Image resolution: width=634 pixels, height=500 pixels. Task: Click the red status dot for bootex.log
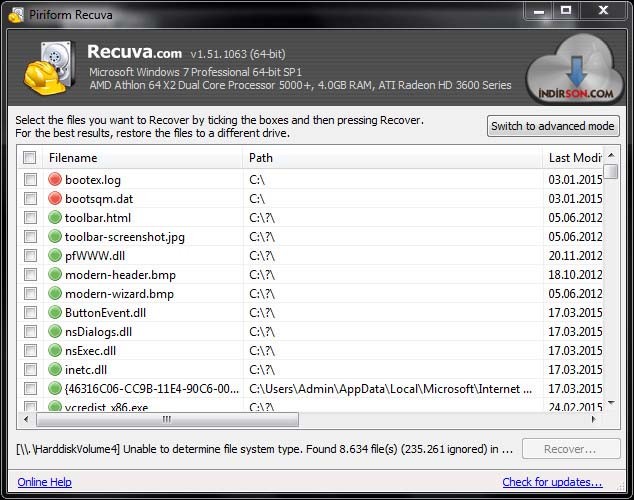tap(55, 179)
